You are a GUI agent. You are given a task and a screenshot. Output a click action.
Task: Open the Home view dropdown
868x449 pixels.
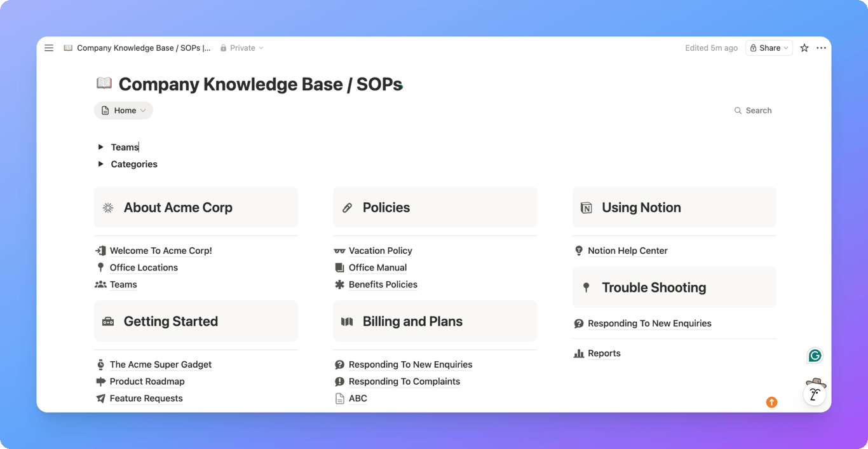tap(123, 111)
